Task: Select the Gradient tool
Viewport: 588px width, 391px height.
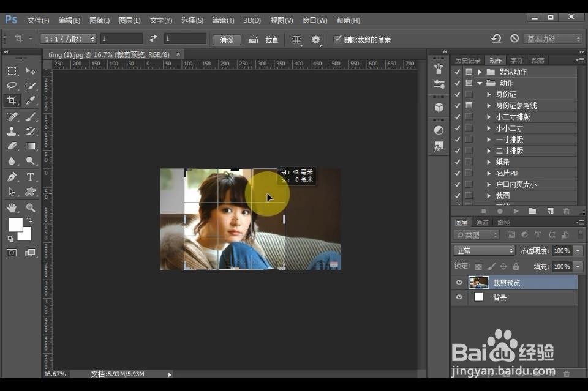Action: (31, 146)
